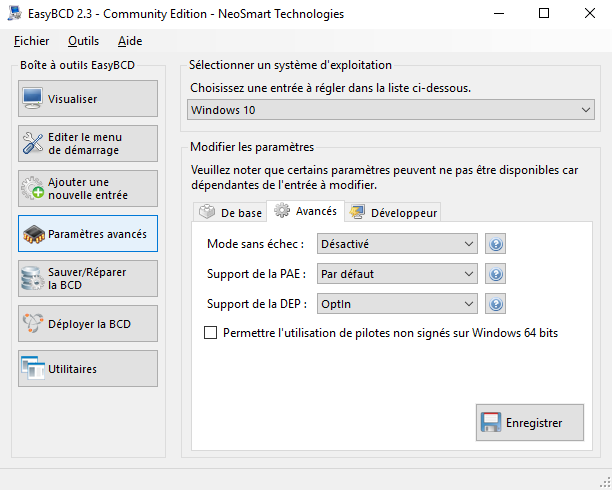Image resolution: width=612 pixels, height=490 pixels.
Task: Open the Utilitaires section
Action: (x=88, y=368)
